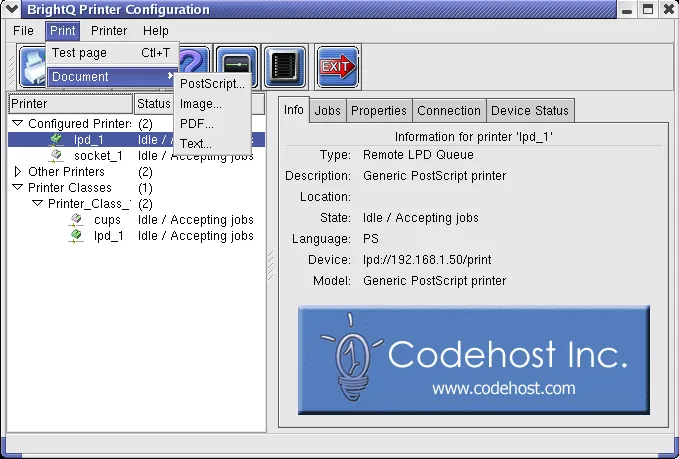
Task: Choose Image... in Document submenu
Action: click(x=212, y=104)
